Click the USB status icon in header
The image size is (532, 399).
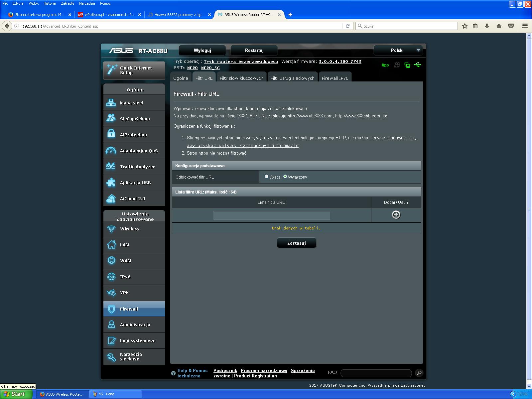click(x=418, y=65)
